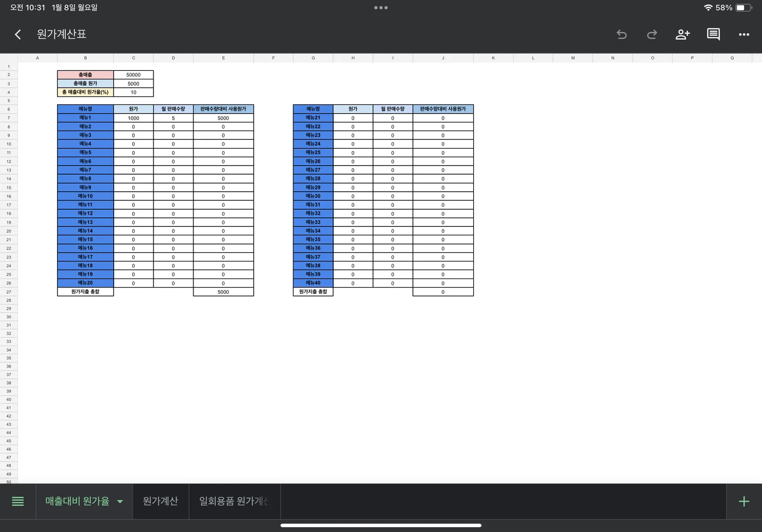The width and height of the screenshot is (762, 532).
Task: Select the 총매출 원가 label cell
Action: point(85,84)
